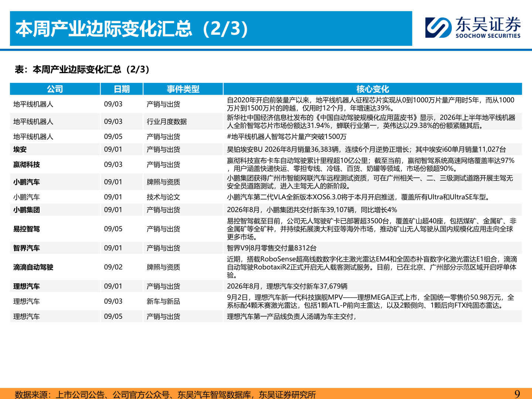Click the 09/02 date cell

coord(113,267)
